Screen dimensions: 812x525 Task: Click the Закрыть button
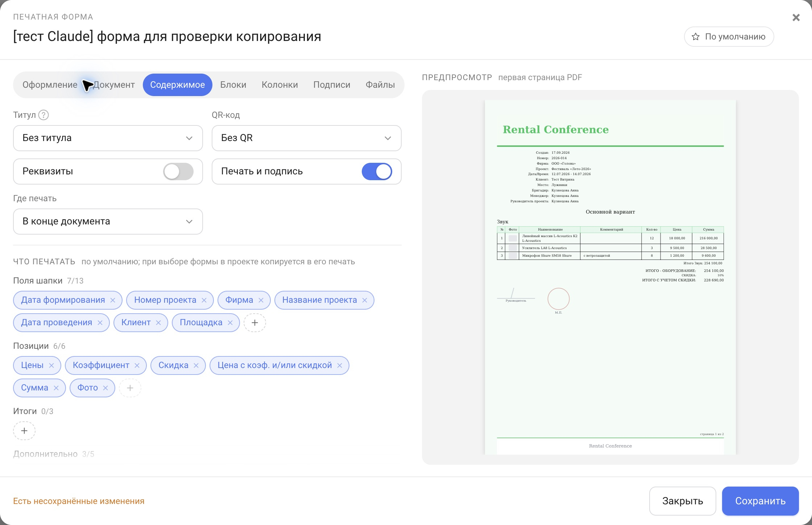point(683,501)
